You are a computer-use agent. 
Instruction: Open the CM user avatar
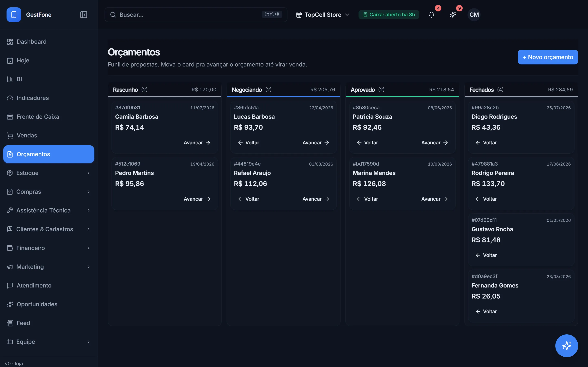pos(474,14)
